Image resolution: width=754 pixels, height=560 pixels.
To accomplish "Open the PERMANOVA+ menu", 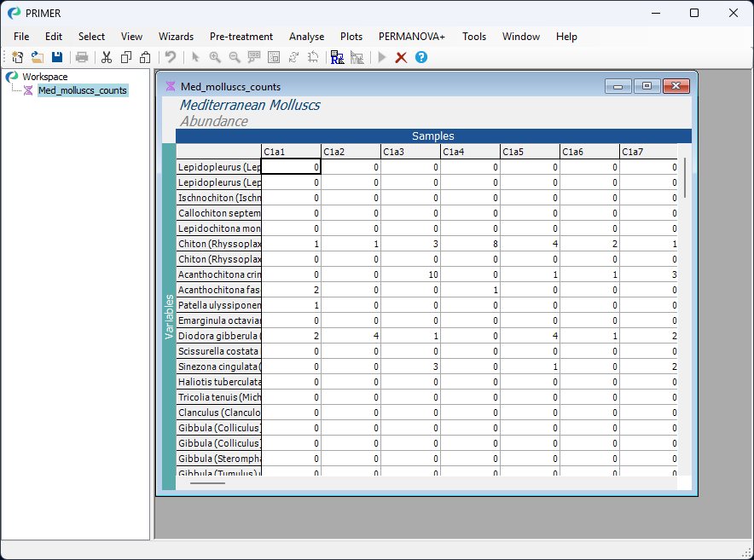I will 411,37.
